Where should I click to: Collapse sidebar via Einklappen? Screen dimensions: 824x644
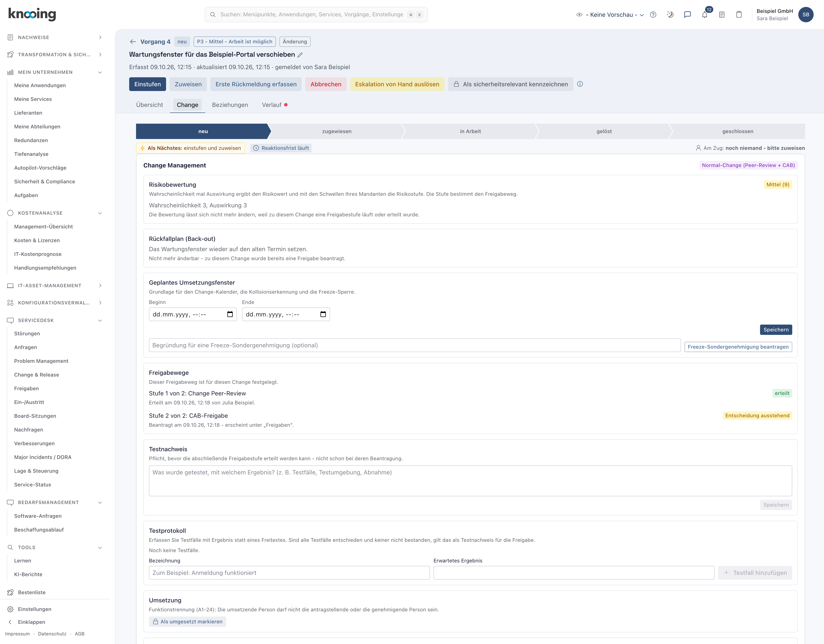click(x=31, y=622)
